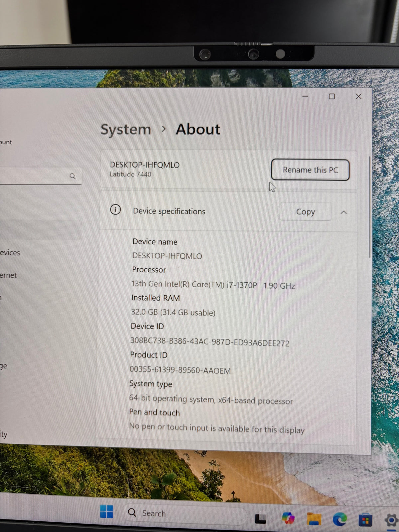
Task: Click the System type label
Action: coord(151,384)
